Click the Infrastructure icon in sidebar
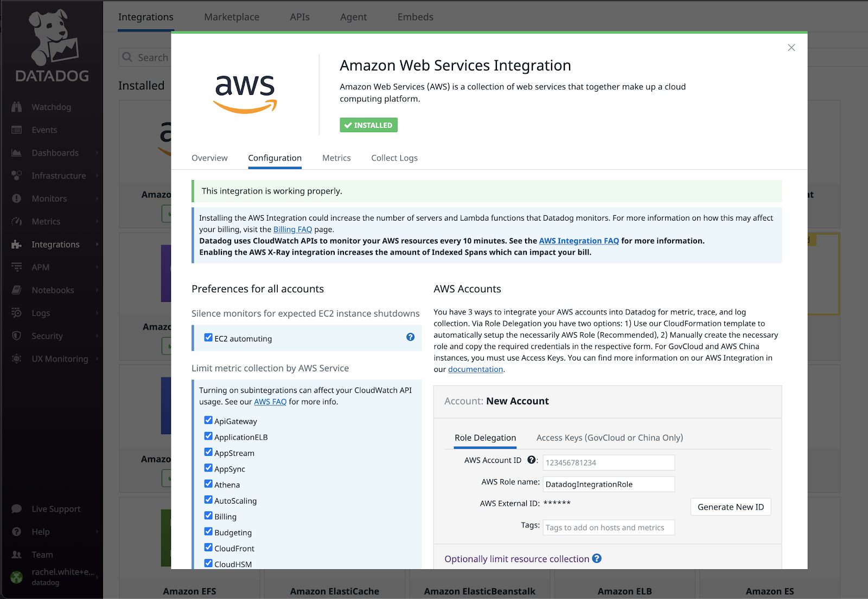 (x=17, y=176)
